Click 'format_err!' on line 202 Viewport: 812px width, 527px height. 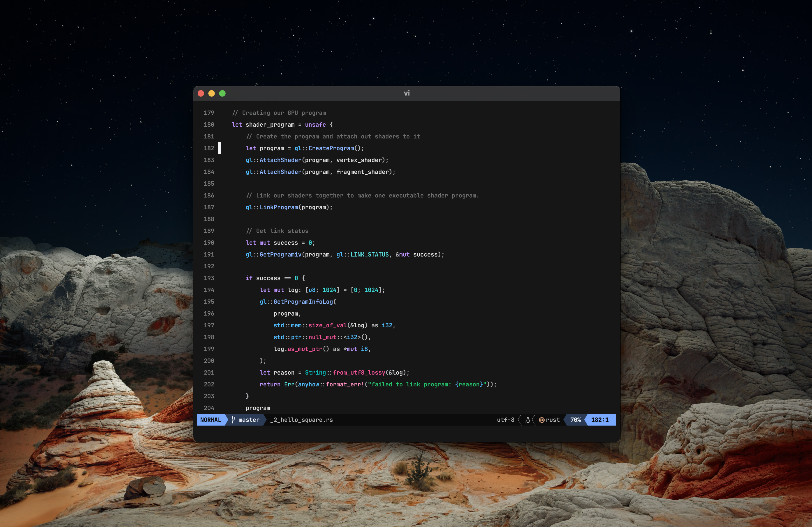tap(345, 385)
